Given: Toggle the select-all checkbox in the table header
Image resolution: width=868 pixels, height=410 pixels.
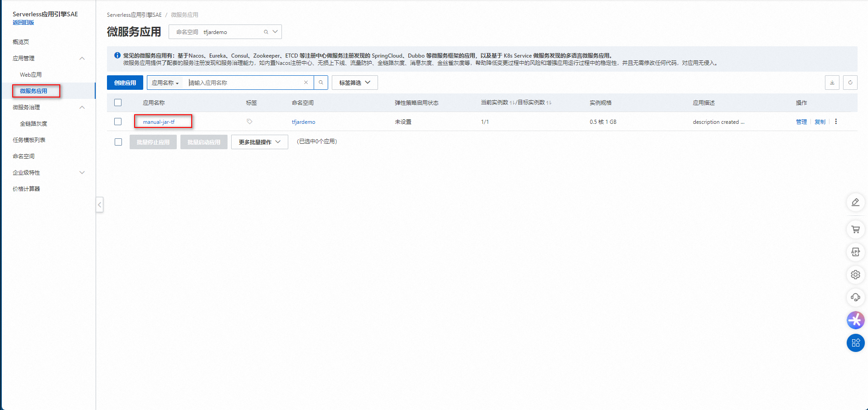Looking at the screenshot, I should pos(118,102).
